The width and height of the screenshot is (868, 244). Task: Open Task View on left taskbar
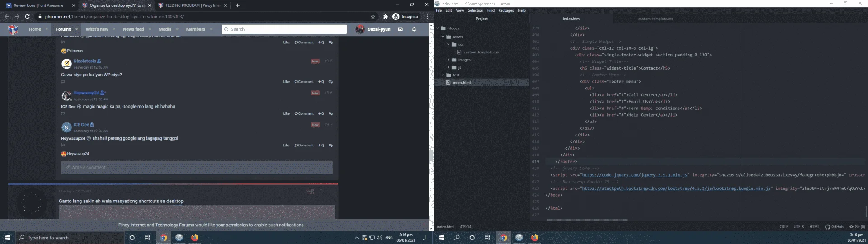(147, 238)
